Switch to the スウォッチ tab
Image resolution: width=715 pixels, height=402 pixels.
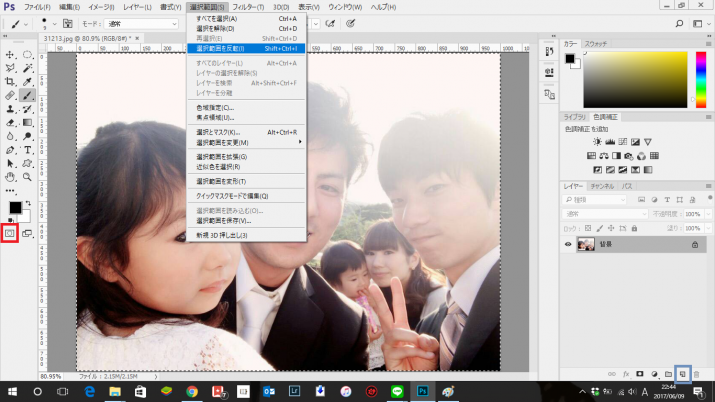(x=596, y=44)
